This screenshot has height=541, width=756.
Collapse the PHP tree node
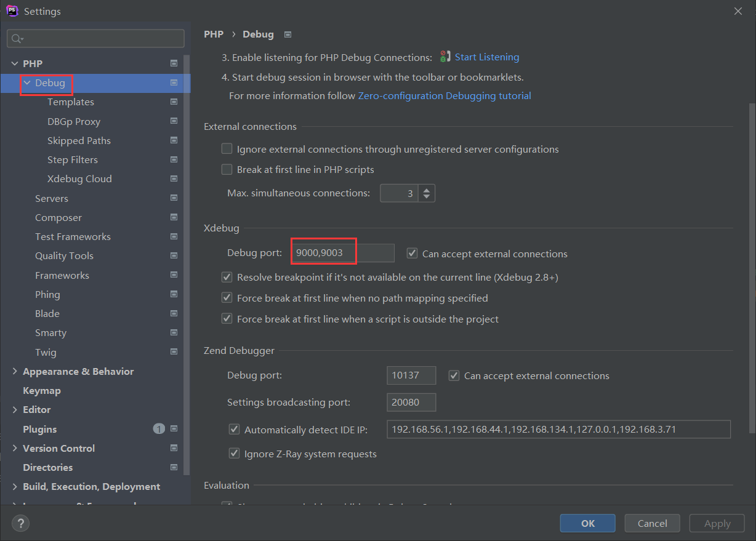15,63
